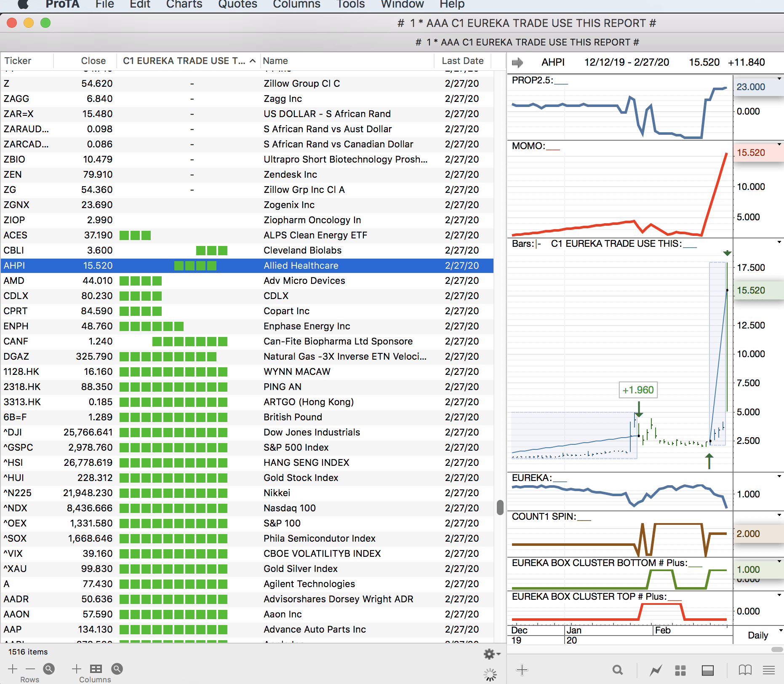Image resolution: width=784 pixels, height=684 pixels.
Task: Toggle the split pane view icon
Action: pyautogui.click(x=707, y=670)
